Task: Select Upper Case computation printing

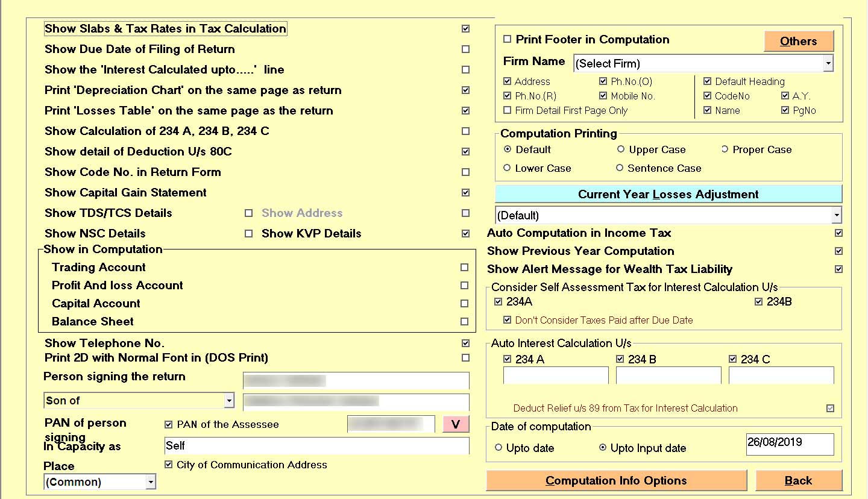Action: [621, 149]
